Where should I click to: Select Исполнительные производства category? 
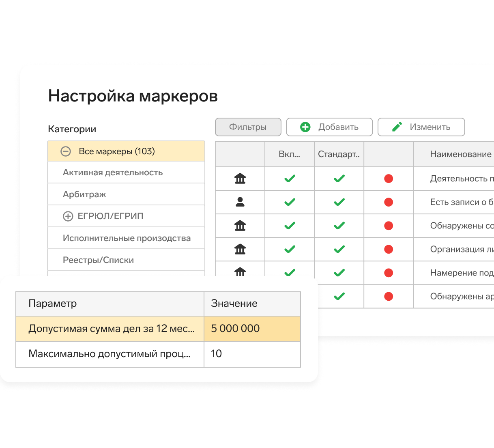point(127,238)
